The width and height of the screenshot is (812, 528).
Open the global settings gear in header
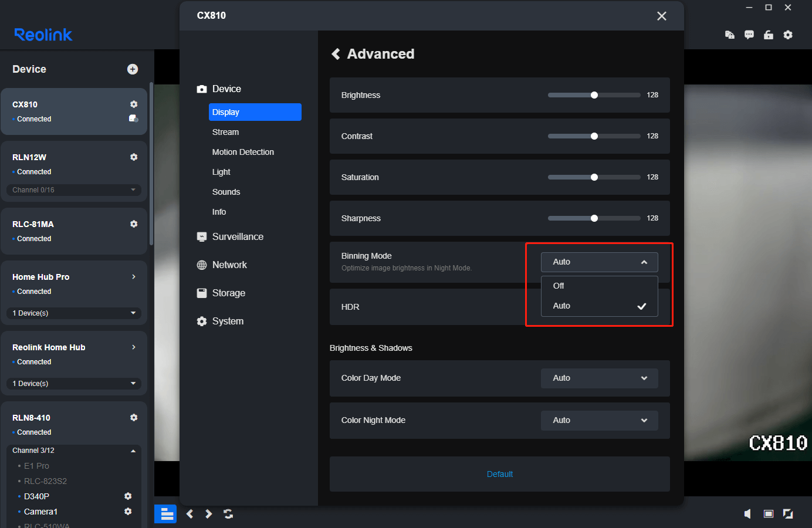click(x=788, y=35)
